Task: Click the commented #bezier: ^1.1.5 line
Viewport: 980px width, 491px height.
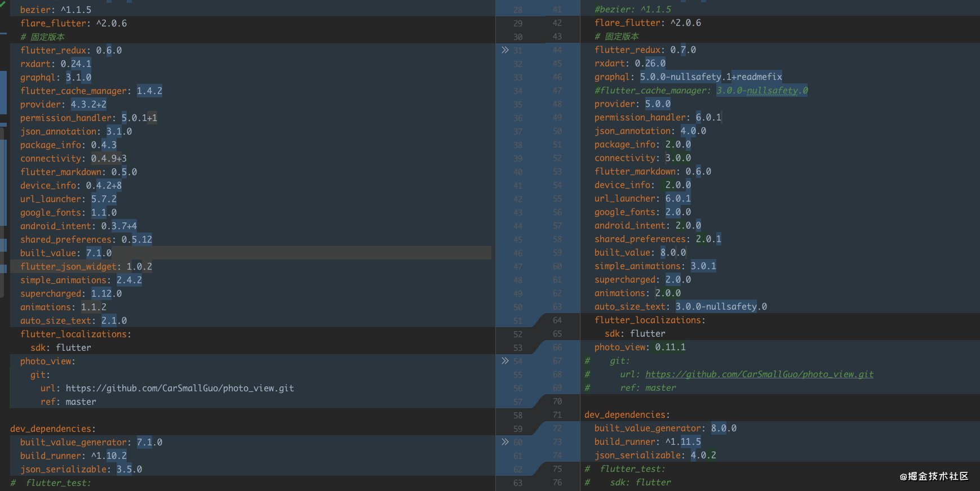Action: click(x=633, y=9)
